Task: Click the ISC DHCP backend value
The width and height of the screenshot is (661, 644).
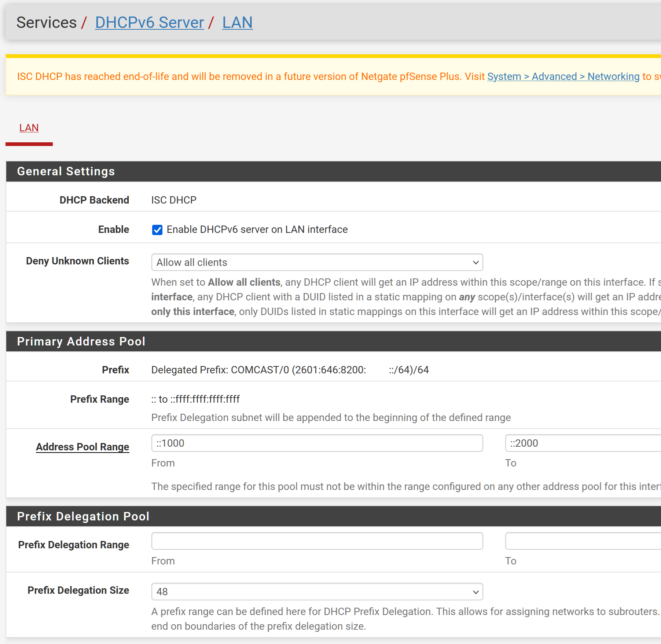Action: point(174,200)
